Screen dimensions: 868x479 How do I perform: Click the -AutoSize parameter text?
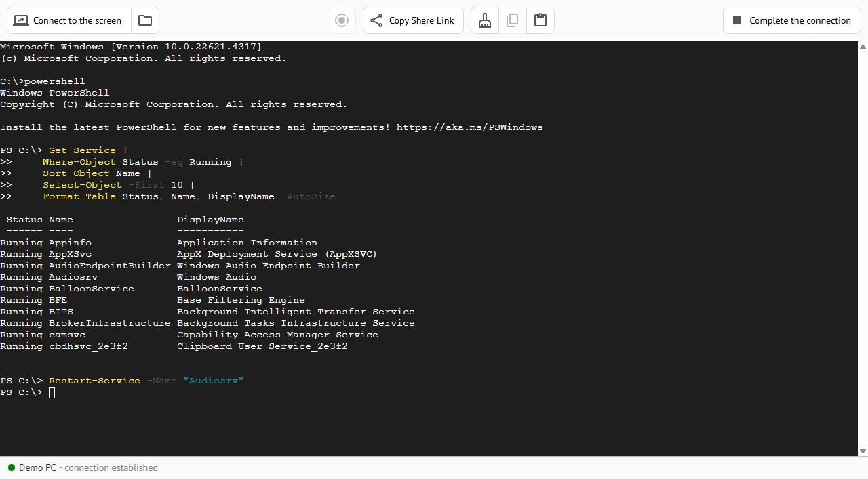[308, 196]
